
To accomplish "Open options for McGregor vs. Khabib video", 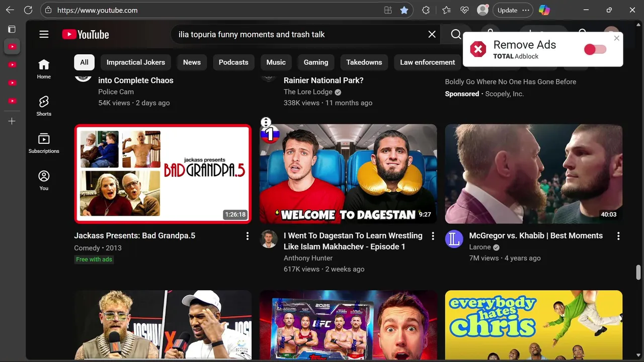I will (x=618, y=236).
